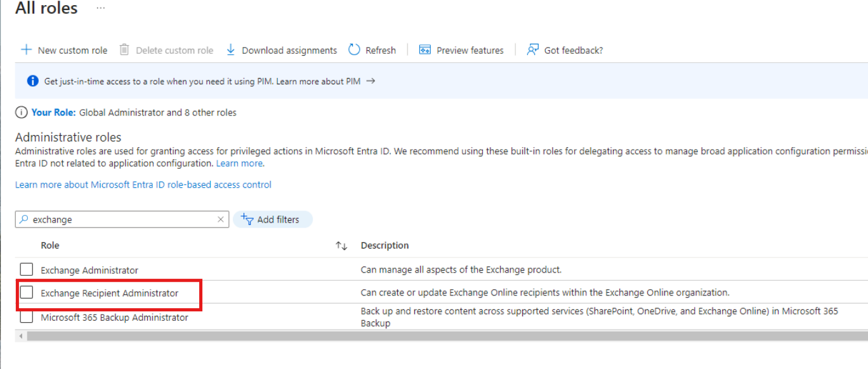
Task: Click the Learn more link under Administrative roles
Action: pyautogui.click(x=240, y=163)
